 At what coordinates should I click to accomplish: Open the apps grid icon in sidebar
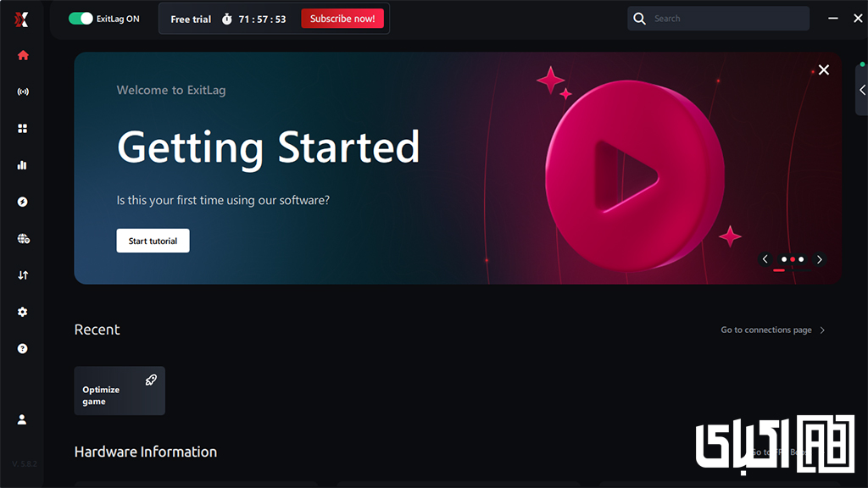23,129
